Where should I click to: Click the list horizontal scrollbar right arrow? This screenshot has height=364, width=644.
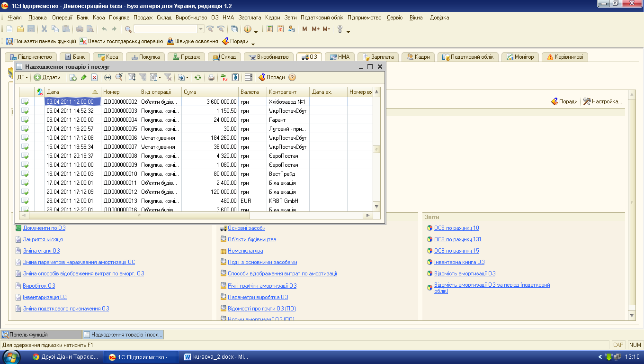point(367,215)
